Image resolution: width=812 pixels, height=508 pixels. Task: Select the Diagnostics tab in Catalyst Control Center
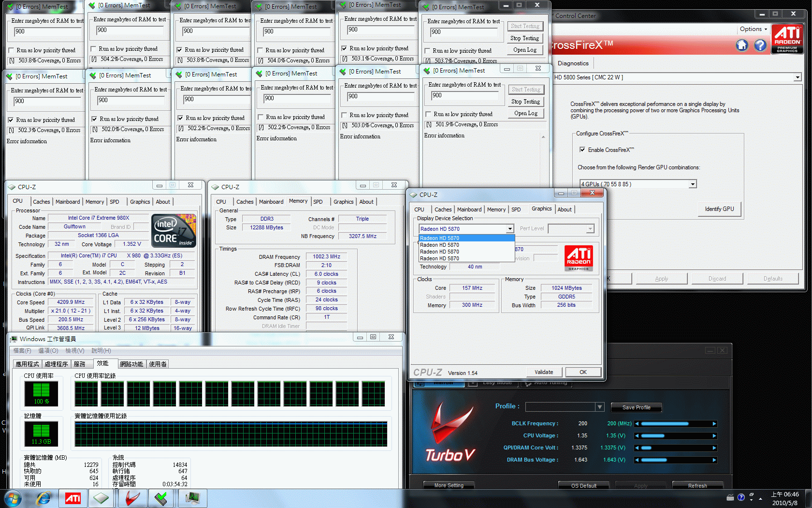click(573, 63)
